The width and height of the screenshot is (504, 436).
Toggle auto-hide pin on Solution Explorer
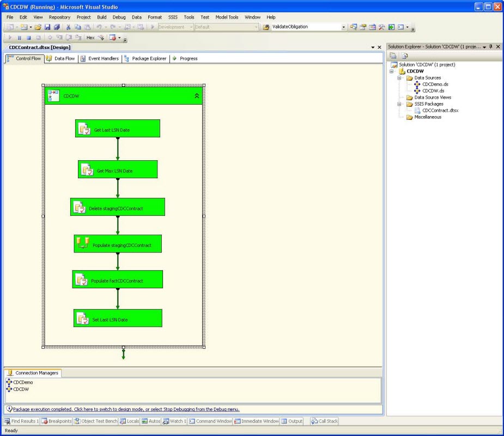(x=491, y=47)
